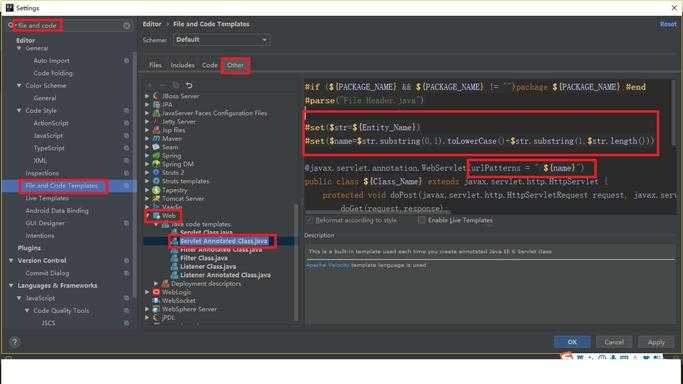This screenshot has height=384, width=683.
Task: Click the Editor breadcrumb link
Action: [x=152, y=24]
